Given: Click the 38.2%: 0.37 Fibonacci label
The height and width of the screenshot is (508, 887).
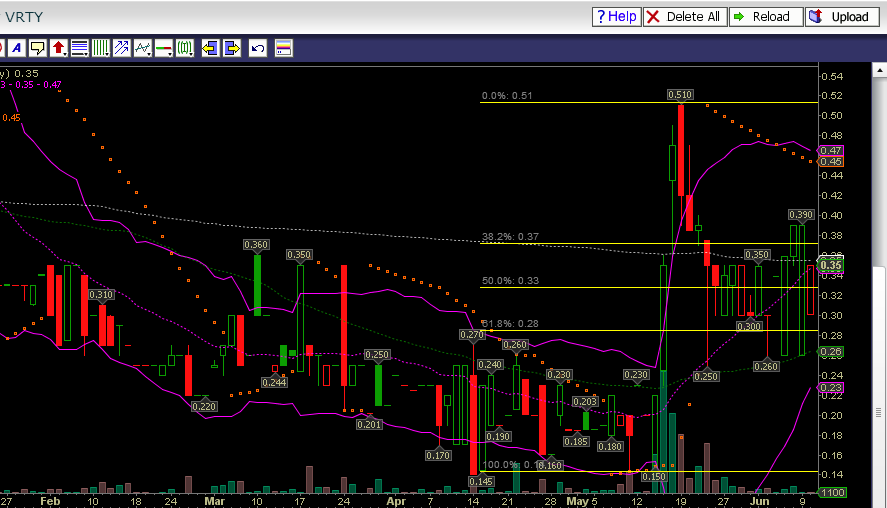Looking at the screenshot, I should point(510,236).
